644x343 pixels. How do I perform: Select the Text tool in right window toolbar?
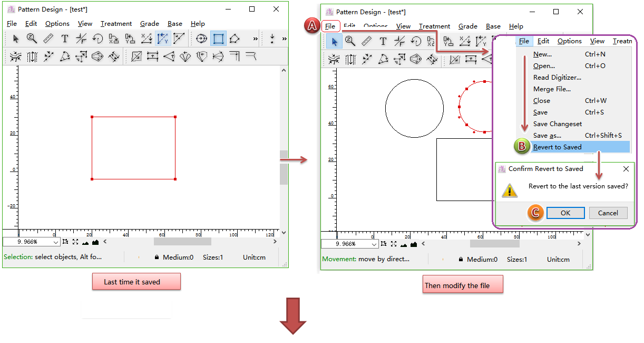tap(383, 41)
